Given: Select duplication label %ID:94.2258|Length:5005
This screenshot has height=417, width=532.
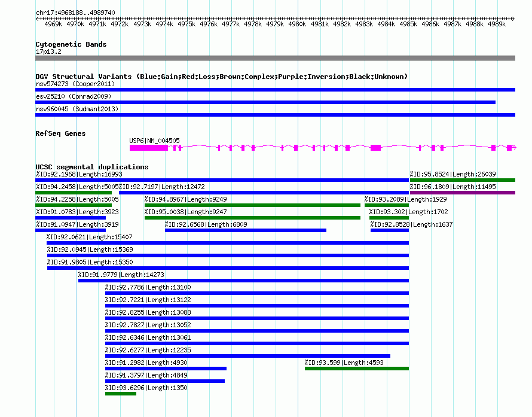Looking at the screenshot, I should [x=77, y=199].
